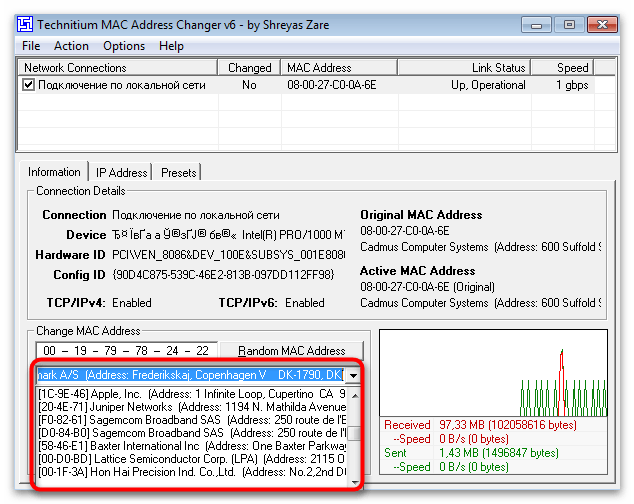Select the Juniper Networks [20-4E-71] entry

pos(192,407)
